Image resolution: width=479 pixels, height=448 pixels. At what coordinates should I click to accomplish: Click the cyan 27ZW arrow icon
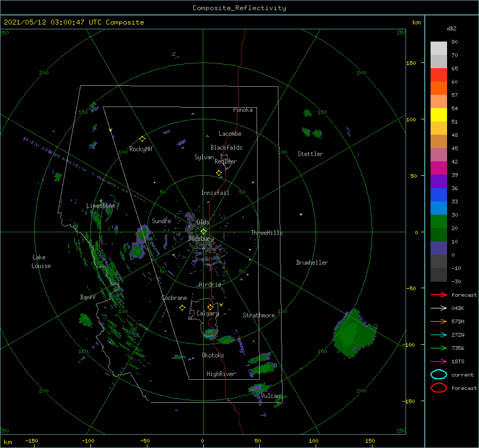439,335
